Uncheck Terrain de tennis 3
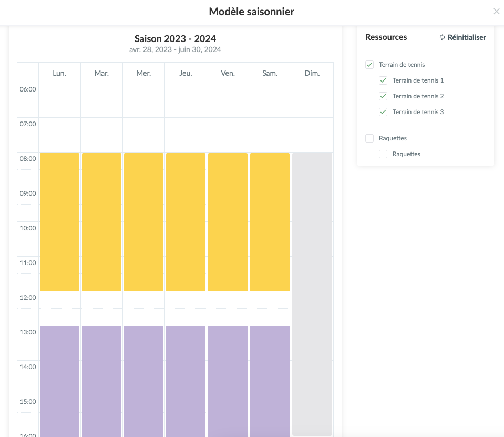Image resolution: width=504 pixels, height=437 pixels. coord(383,112)
